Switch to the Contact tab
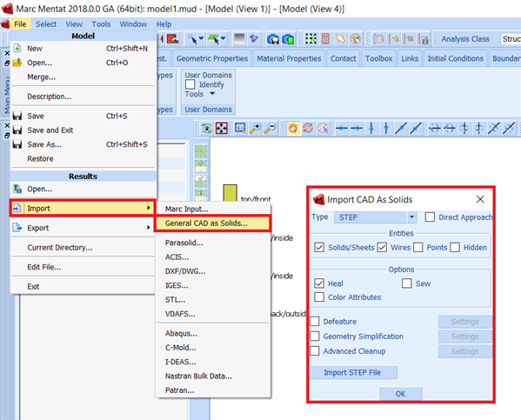The image size is (521, 420). point(343,58)
